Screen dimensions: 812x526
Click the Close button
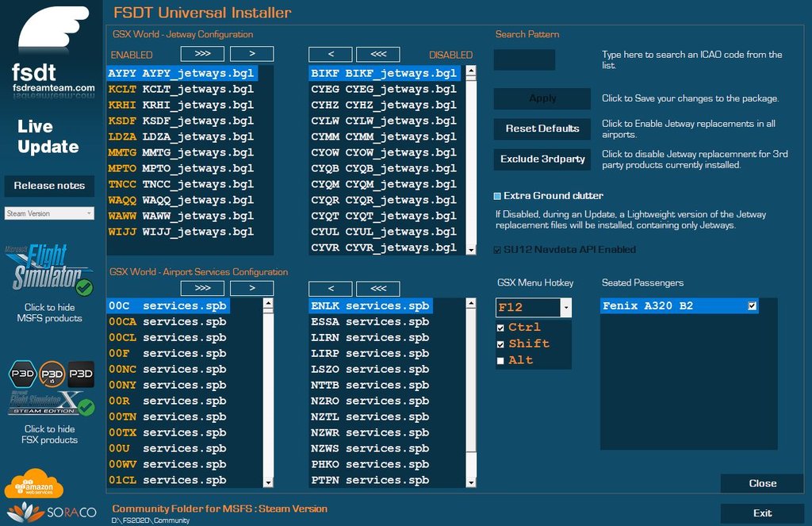click(762, 483)
